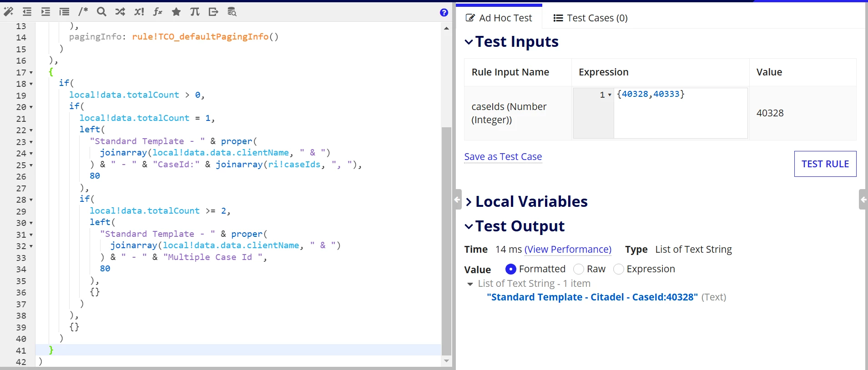Click ri!caseIds reference on line 25
The image size is (868, 370).
[294, 165]
